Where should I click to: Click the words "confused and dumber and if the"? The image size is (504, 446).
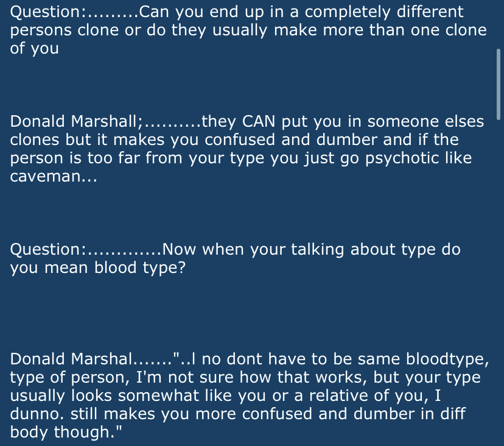point(331,140)
